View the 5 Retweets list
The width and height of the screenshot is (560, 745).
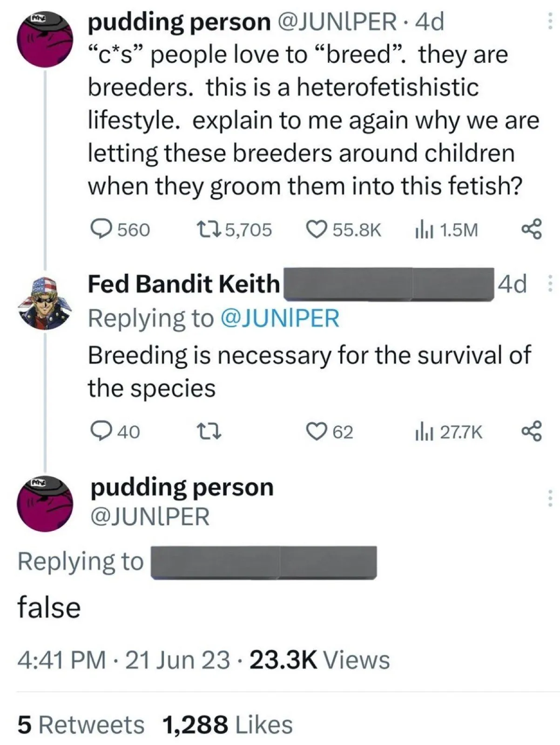click(x=81, y=725)
